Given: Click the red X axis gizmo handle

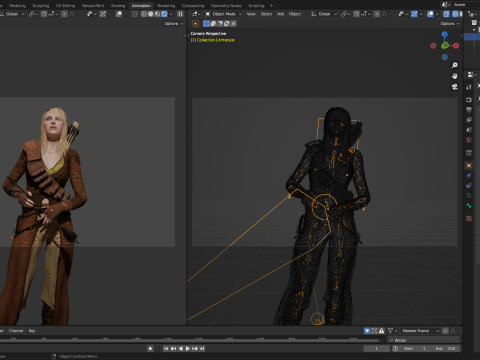Looking at the screenshot, I should tap(456, 46).
